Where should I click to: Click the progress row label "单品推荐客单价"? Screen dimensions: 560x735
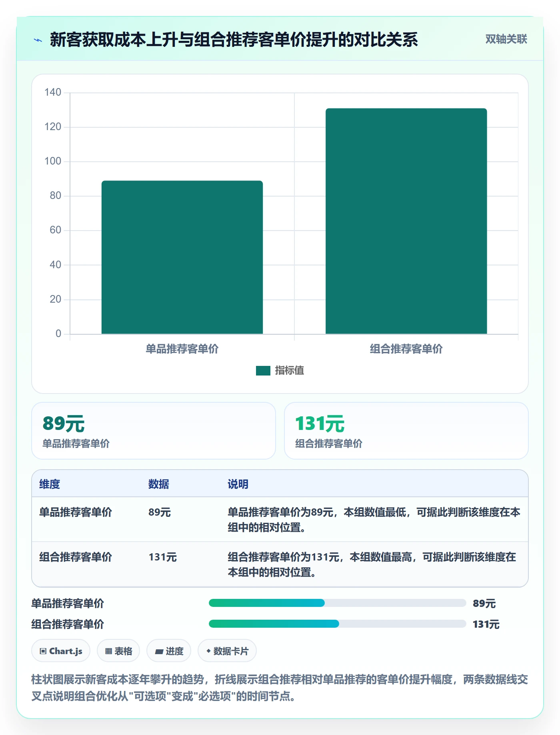[x=68, y=603]
